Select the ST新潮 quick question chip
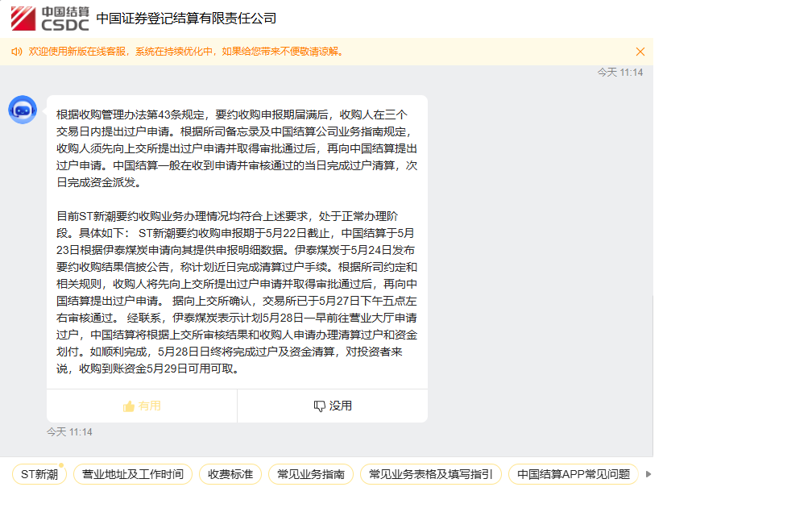The width and height of the screenshot is (812, 508). pos(39,474)
